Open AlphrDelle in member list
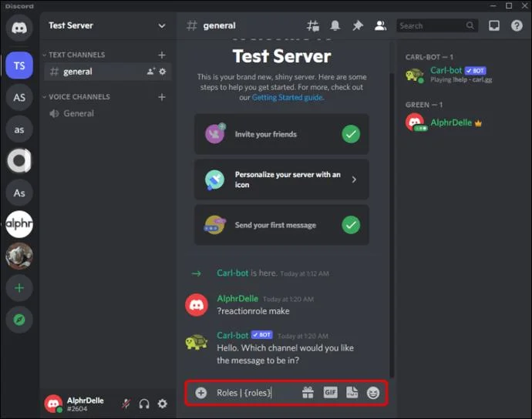This screenshot has height=419, width=532. [x=461, y=122]
